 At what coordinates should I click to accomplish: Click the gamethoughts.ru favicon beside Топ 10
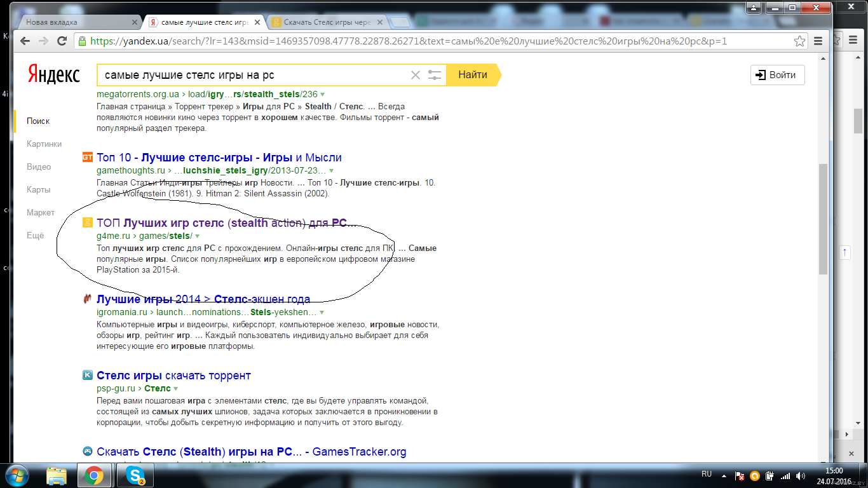coord(88,158)
